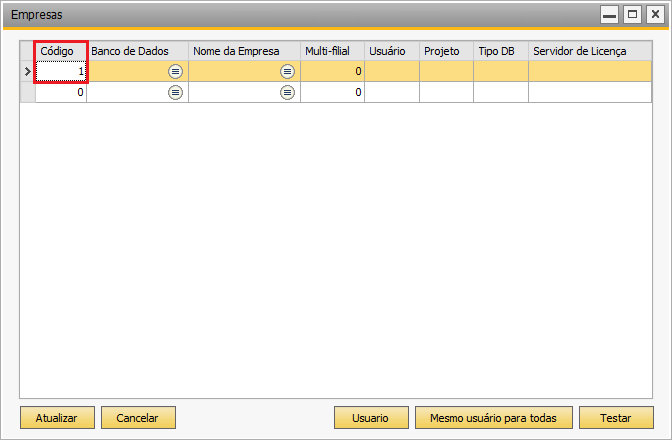672x440 pixels.
Task: Click Projeto cell in highlighted row
Action: pyautogui.click(x=447, y=72)
